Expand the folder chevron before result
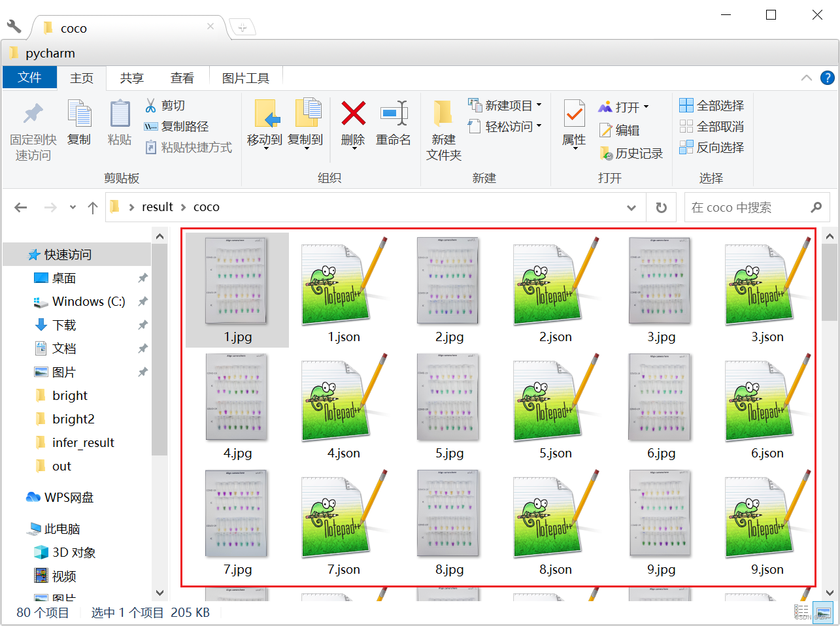Image resolution: width=840 pixels, height=626 pixels. pos(131,207)
